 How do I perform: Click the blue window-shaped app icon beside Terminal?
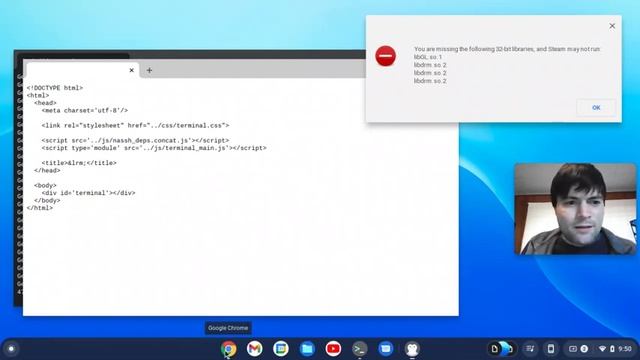386,349
